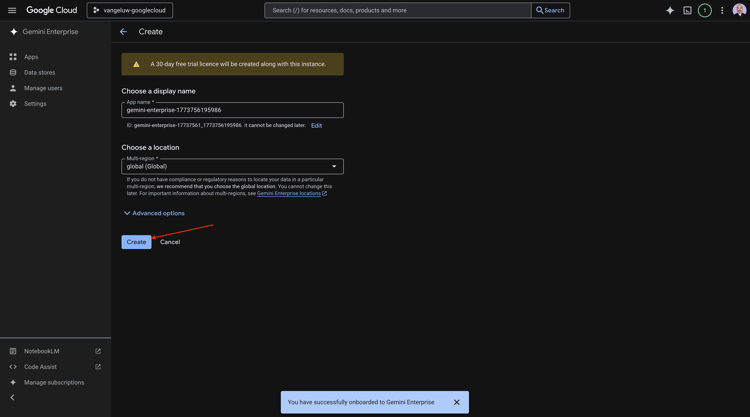The image size is (750, 417).
Task: Click the external link icon beside NotebookLM
Action: pyautogui.click(x=98, y=351)
